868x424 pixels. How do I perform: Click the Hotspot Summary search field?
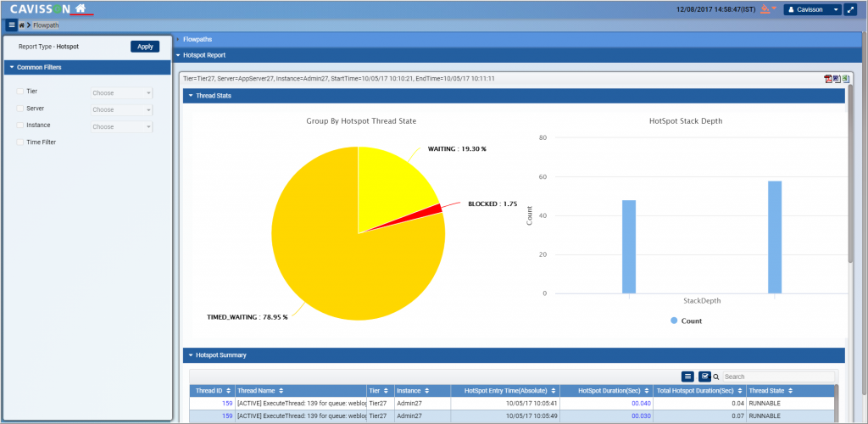click(x=776, y=377)
